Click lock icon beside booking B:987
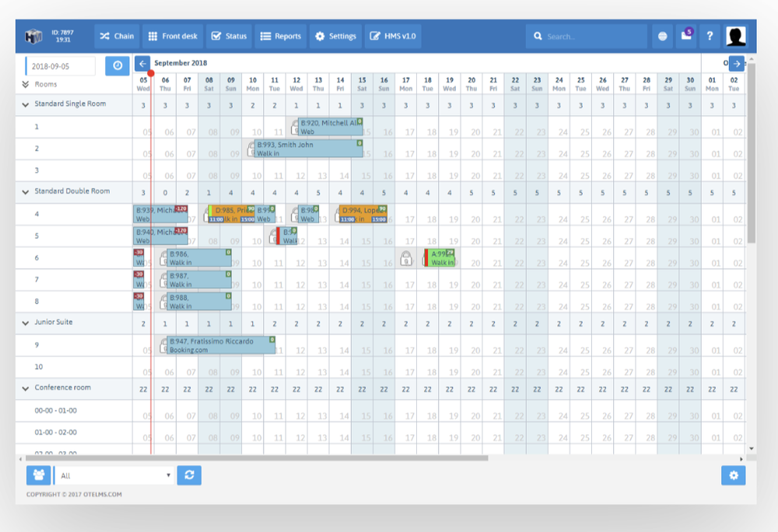Viewport: 778px width, 532px height. point(163,280)
